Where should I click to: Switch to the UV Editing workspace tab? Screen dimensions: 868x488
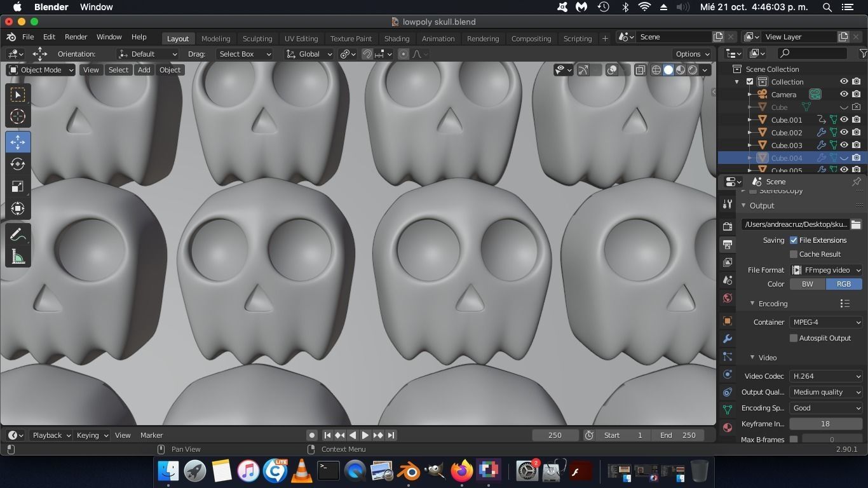[301, 39]
